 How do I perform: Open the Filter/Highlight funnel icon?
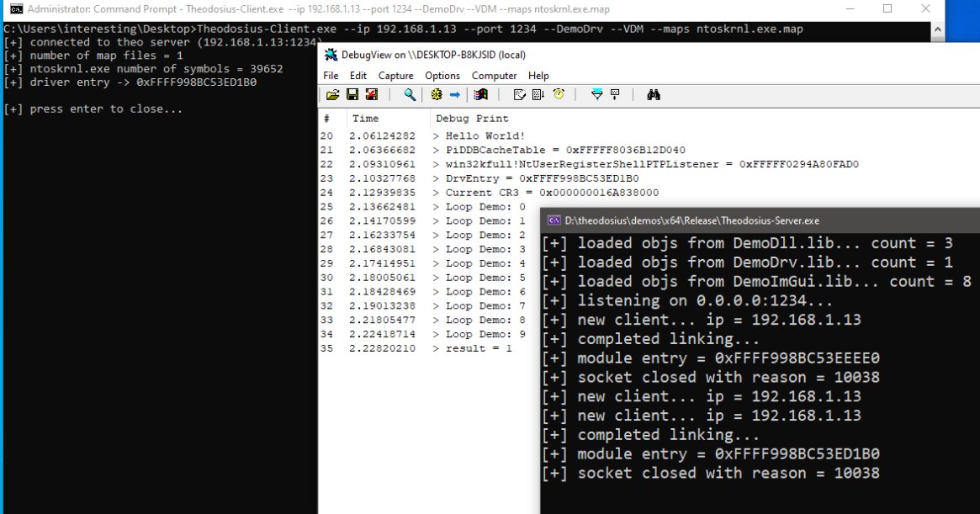597,95
